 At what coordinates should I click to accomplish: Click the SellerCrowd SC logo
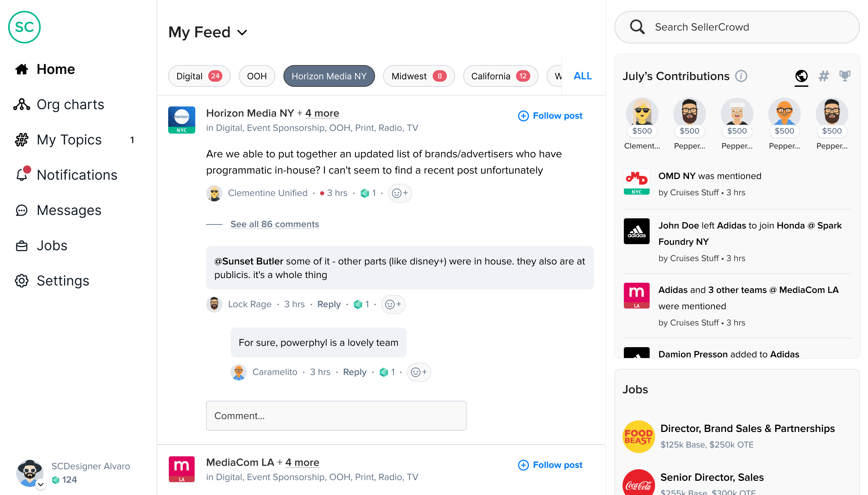[24, 27]
